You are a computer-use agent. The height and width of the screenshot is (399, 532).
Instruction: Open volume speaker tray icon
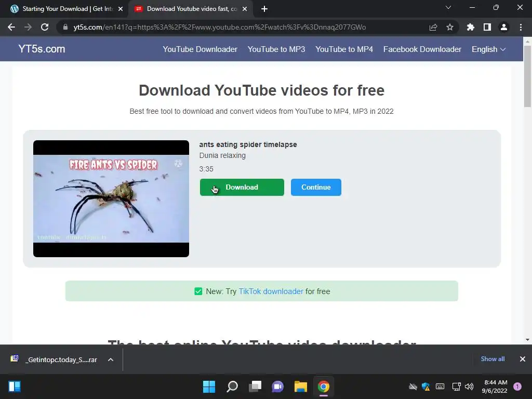coord(469,387)
